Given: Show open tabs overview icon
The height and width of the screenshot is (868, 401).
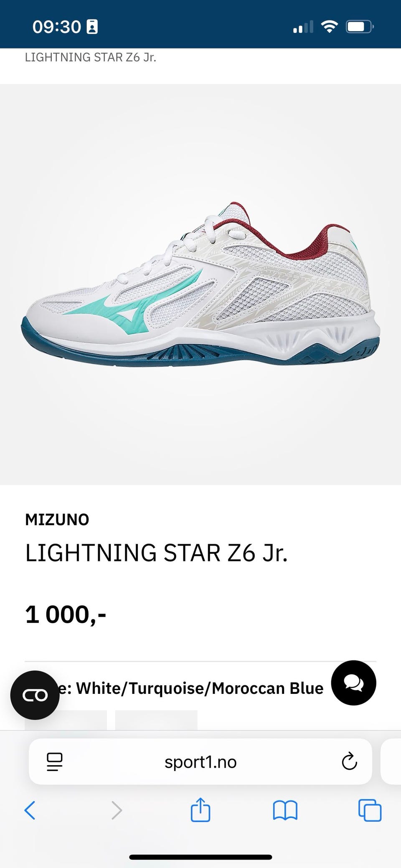Looking at the screenshot, I should point(370,810).
